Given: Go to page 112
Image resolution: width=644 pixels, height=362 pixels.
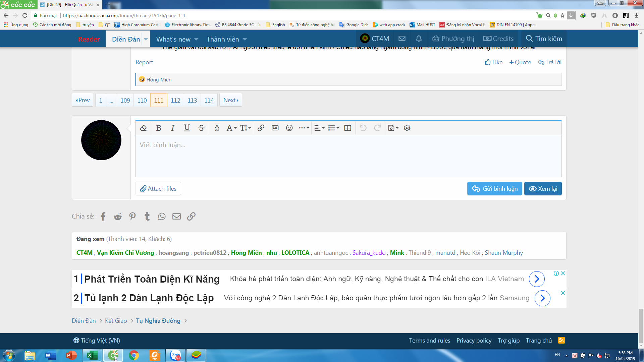Looking at the screenshot, I should [x=175, y=100].
